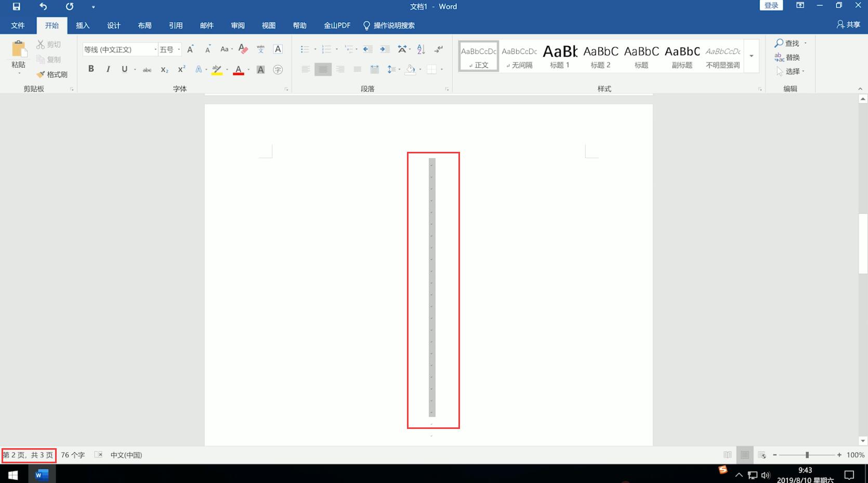Screen dimensions: 868x483
Task: Toggle center alignment
Action: [x=323, y=69]
